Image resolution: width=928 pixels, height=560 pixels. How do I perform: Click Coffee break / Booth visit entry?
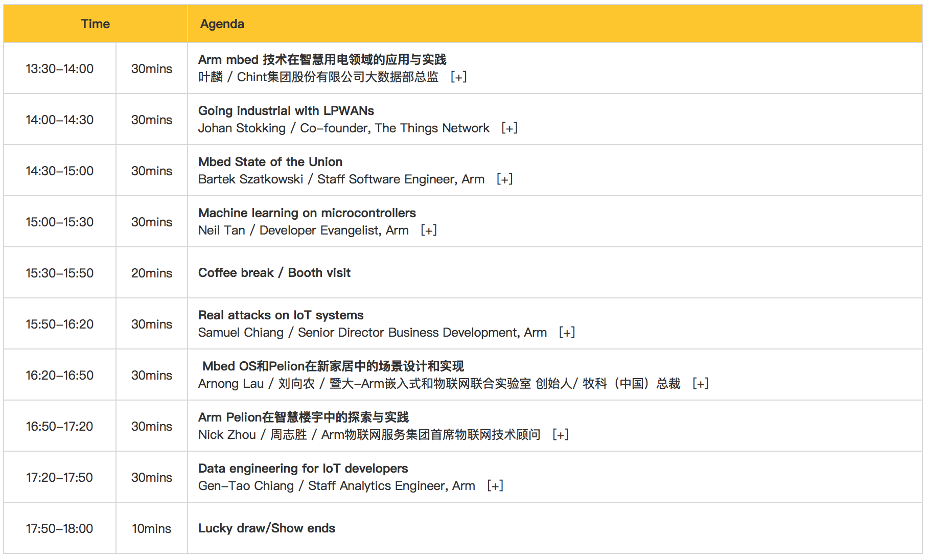click(x=274, y=273)
